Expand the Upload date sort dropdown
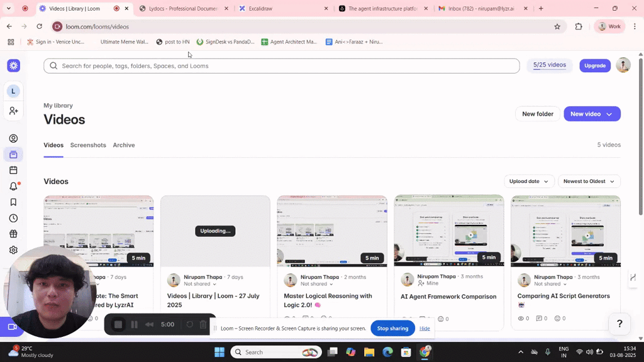Screen dimensions: 644x362 [529, 182]
